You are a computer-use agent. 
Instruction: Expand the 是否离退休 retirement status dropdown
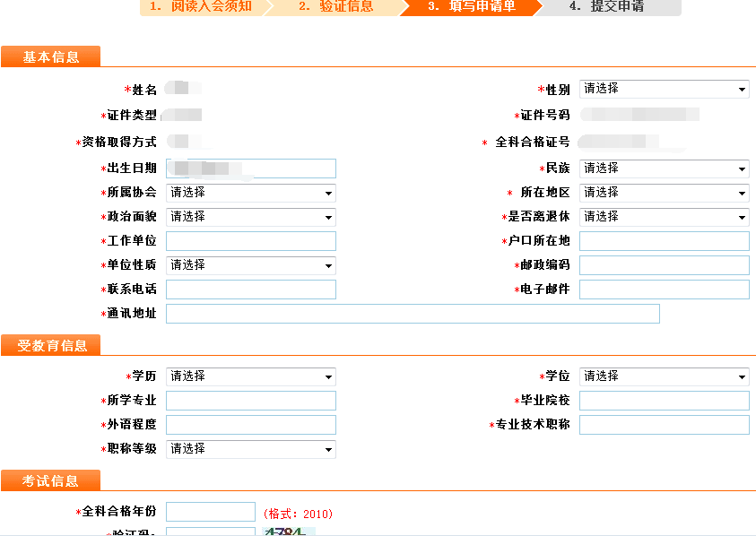click(664, 217)
